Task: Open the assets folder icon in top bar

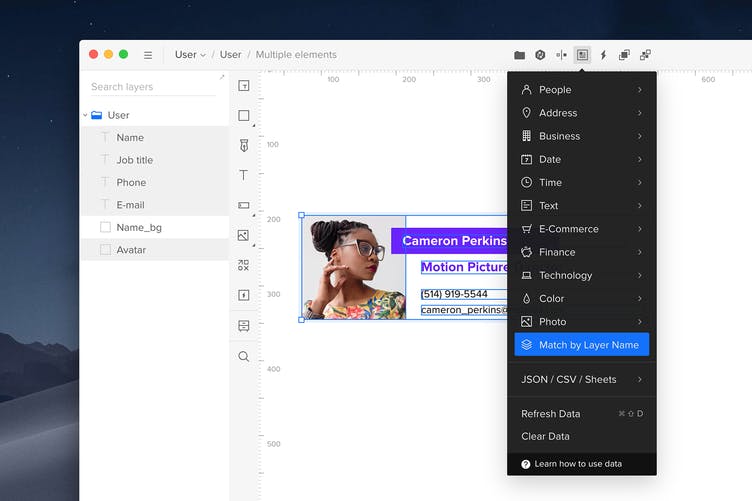Action: pyautogui.click(x=519, y=55)
